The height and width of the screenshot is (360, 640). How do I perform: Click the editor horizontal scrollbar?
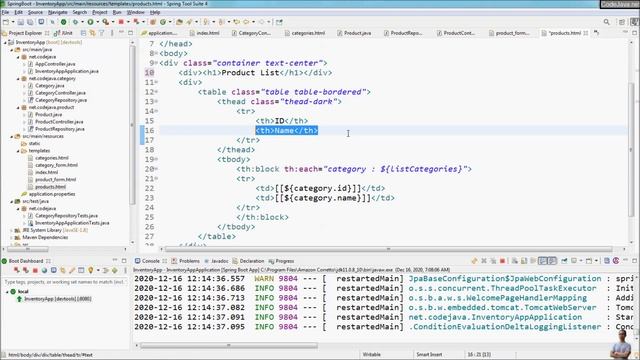tap(388, 249)
